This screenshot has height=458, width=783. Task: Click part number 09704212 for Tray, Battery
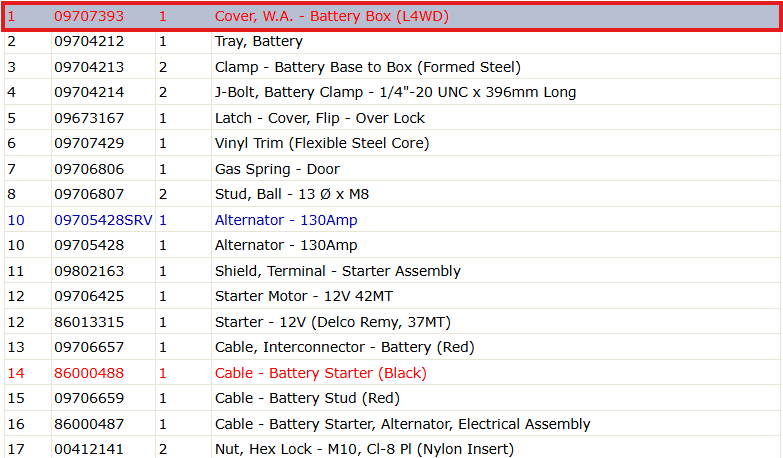(89, 41)
